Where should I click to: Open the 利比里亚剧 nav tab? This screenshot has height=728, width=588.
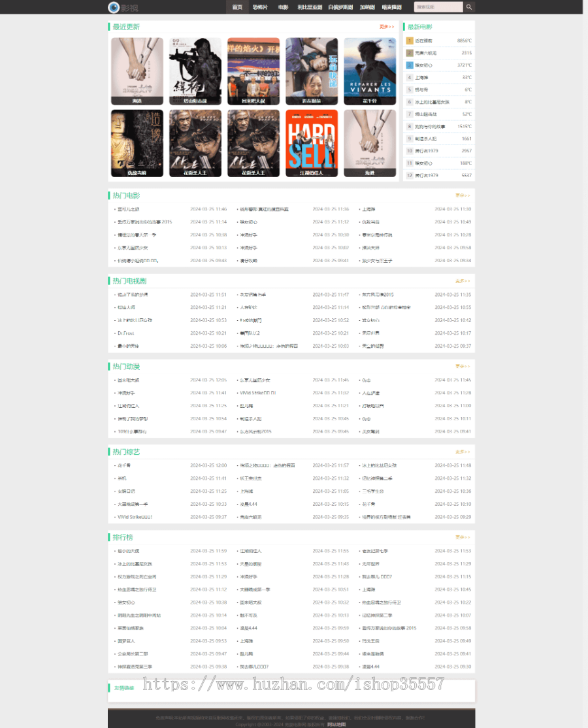[310, 7]
